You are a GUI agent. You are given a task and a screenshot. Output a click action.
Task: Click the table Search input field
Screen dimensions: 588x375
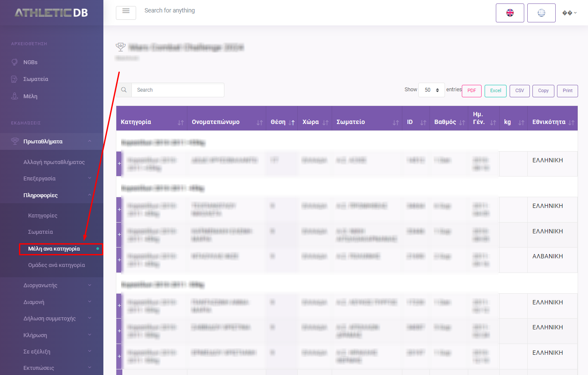(178, 90)
